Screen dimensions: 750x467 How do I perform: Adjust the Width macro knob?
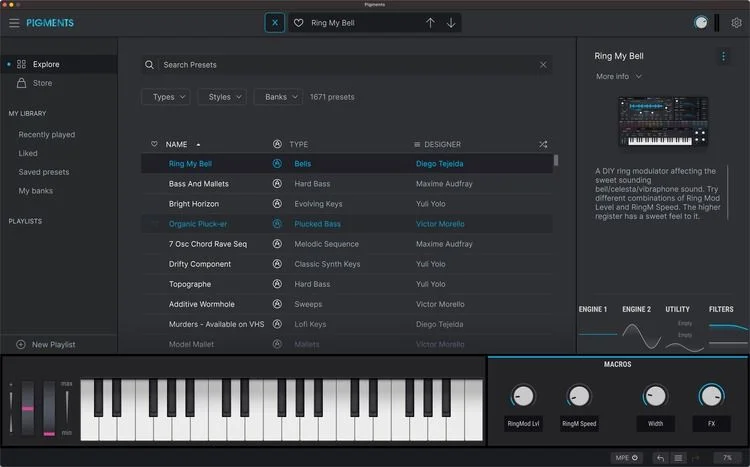point(655,396)
